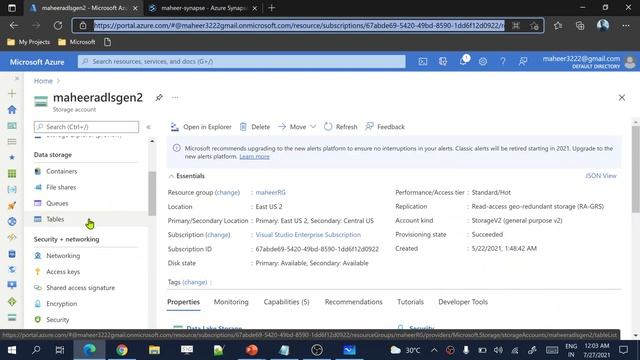Pin maheeradlsgen2 to dashboard
Viewport: 640px width, 360px height.
click(x=159, y=98)
